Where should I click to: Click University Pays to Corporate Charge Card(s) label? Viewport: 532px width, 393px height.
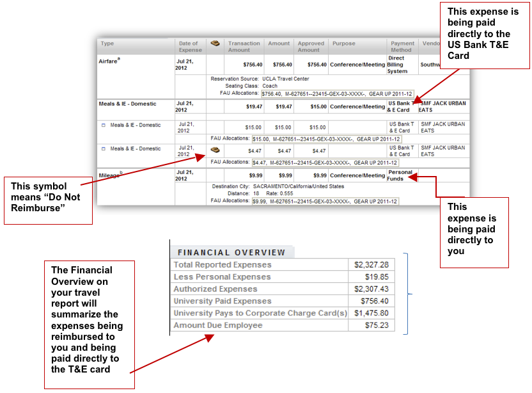tap(261, 313)
